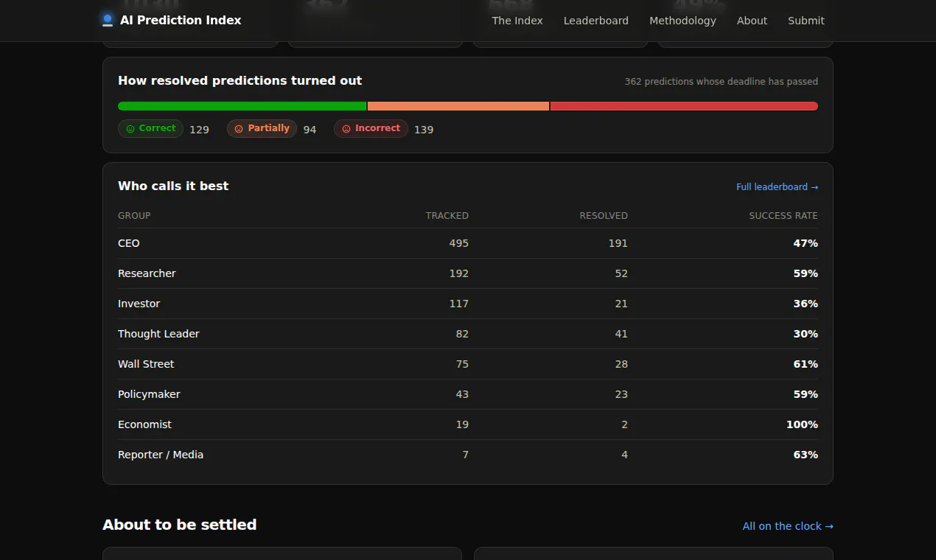Select the Incorrect outcome badge
Image resolution: width=936 pixels, height=560 pixels.
(371, 129)
